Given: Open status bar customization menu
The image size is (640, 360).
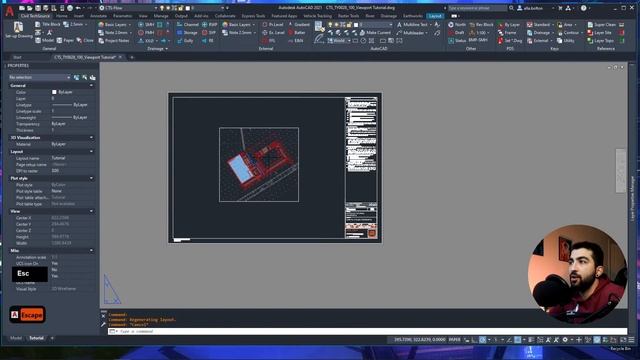Looking at the screenshot, I should (x=631, y=340).
